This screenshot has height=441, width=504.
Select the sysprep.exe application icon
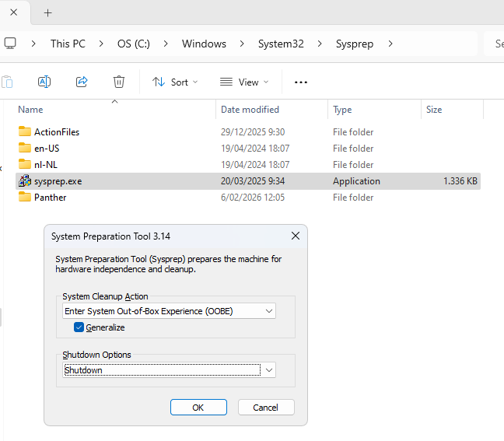[24, 181]
